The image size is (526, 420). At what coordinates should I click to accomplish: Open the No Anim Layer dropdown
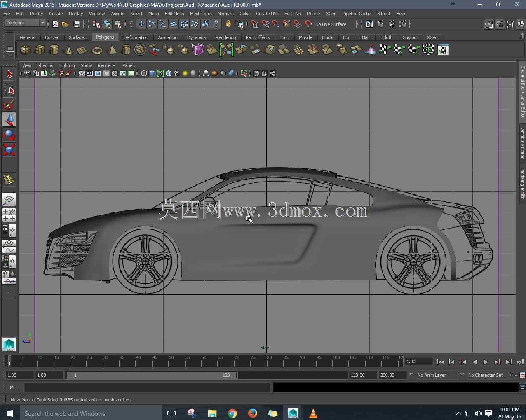pyautogui.click(x=437, y=375)
